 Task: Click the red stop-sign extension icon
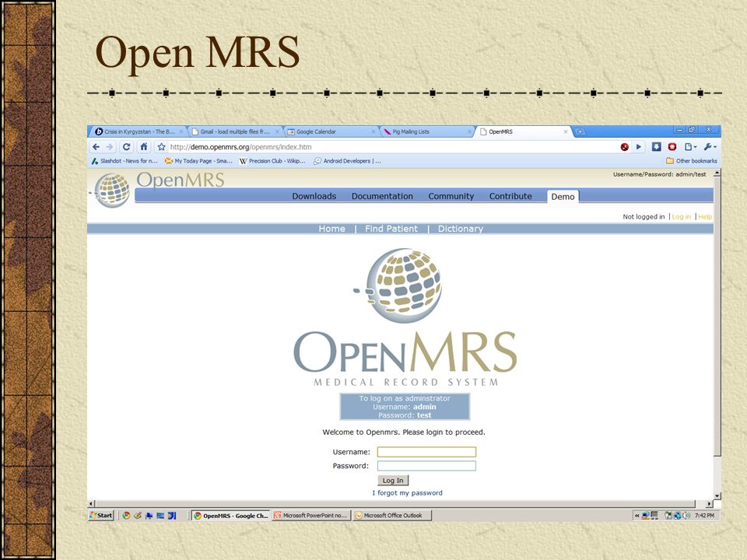click(x=672, y=147)
